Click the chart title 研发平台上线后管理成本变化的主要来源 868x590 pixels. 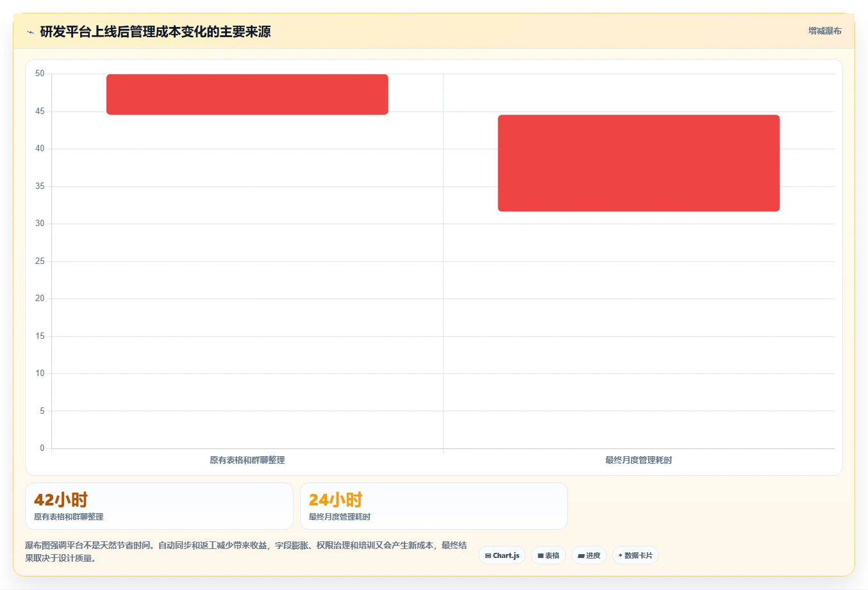point(155,31)
